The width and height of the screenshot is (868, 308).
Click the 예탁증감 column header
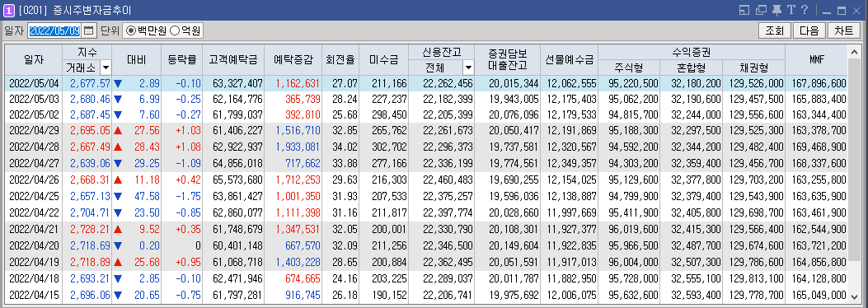(293, 60)
